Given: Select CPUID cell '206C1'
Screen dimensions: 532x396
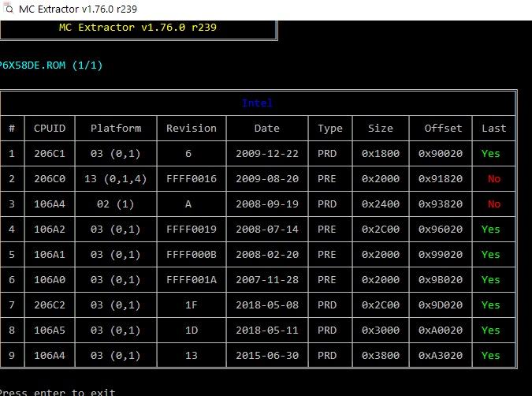Looking at the screenshot, I should [50, 154].
